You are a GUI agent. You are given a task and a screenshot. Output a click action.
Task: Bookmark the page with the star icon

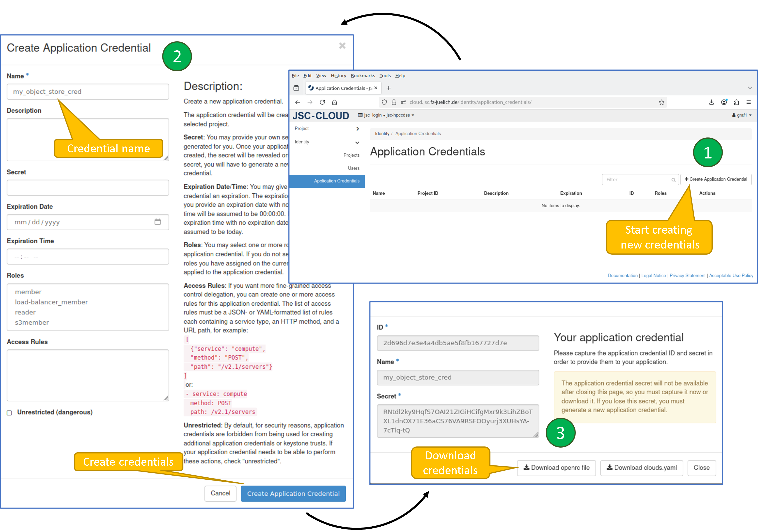tap(662, 102)
